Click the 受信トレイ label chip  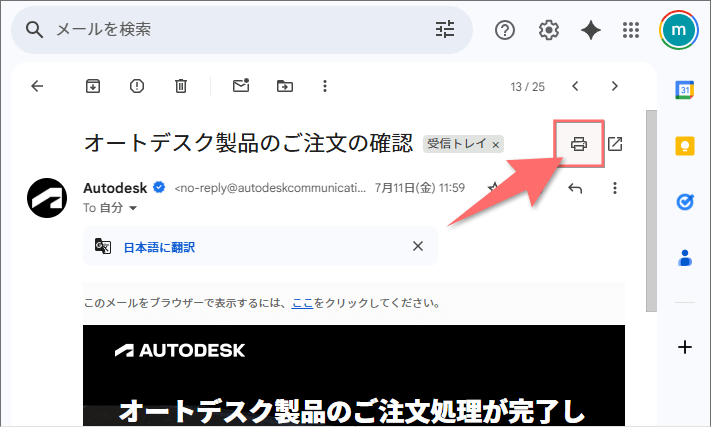coord(457,144)
